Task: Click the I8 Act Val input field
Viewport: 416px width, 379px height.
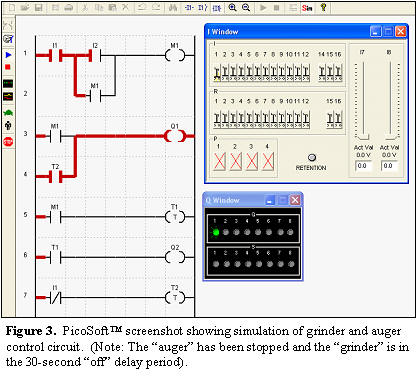Action: coord(389,166)
